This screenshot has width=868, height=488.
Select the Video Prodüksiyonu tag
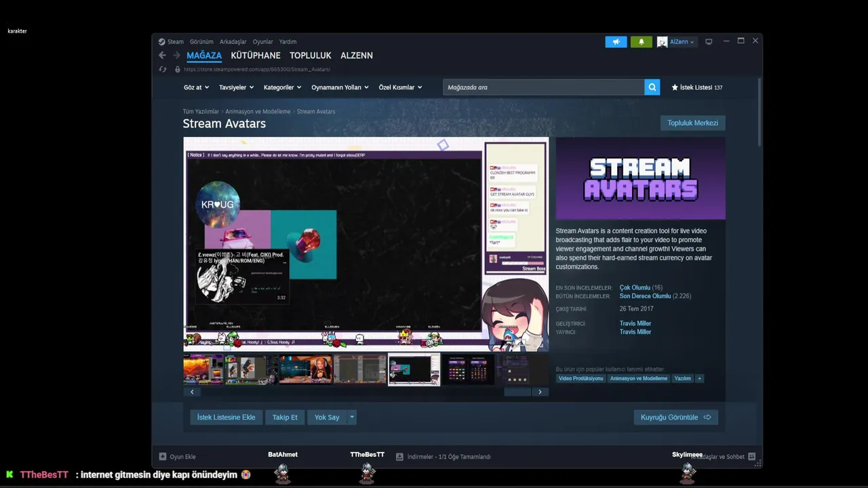pyautogui.click(x=580, y=378)
